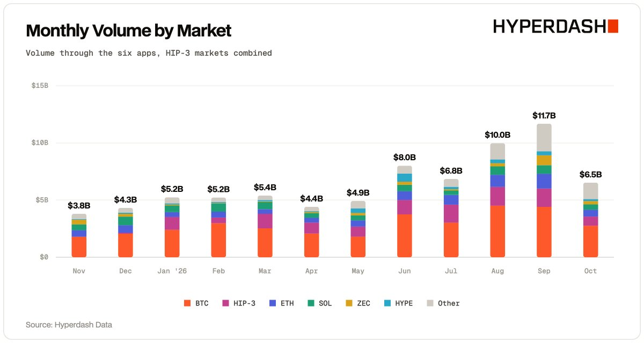Select the "Apr" x-axis label
The height and width of the screenshot is (343, 644).
(311, 271)
